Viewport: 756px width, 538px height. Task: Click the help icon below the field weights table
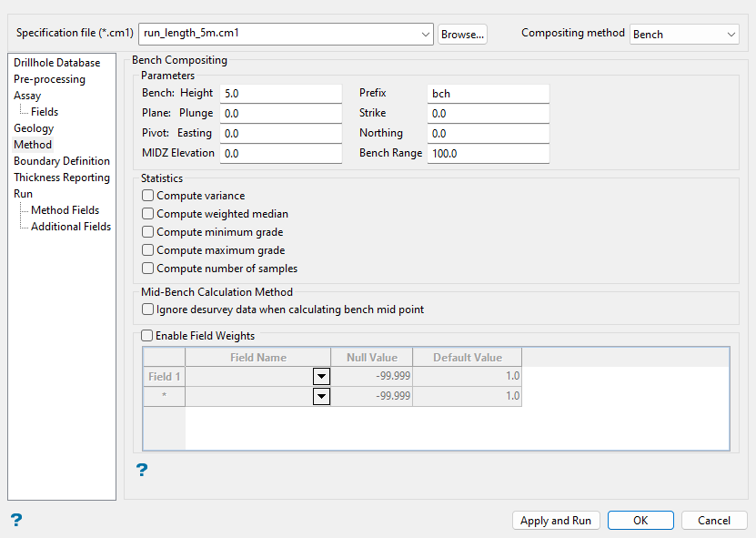142,470
